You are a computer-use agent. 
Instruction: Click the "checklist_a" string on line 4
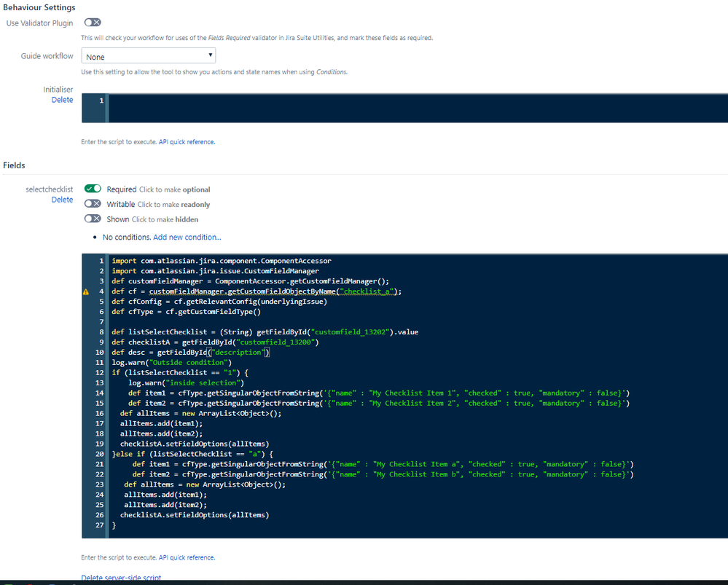367,291
